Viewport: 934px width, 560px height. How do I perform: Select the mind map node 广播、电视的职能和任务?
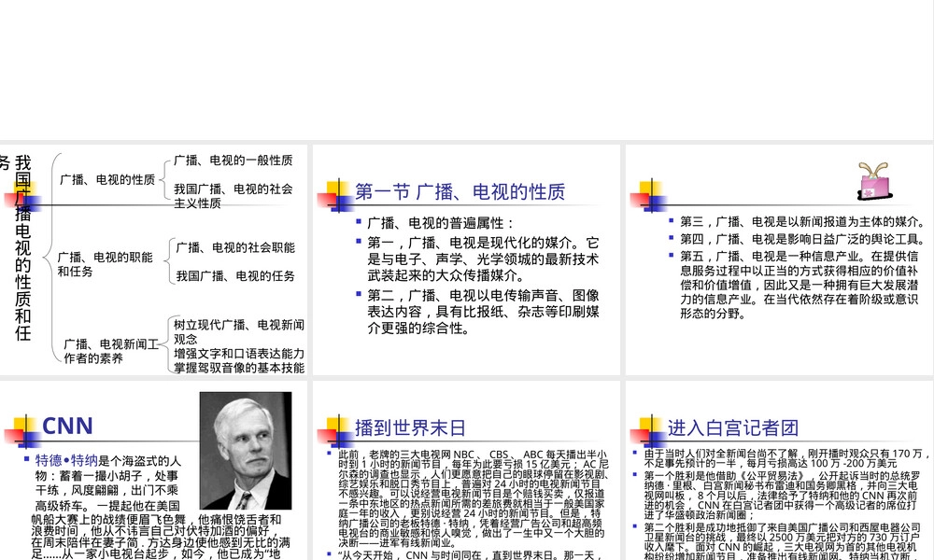coord(105,263)
